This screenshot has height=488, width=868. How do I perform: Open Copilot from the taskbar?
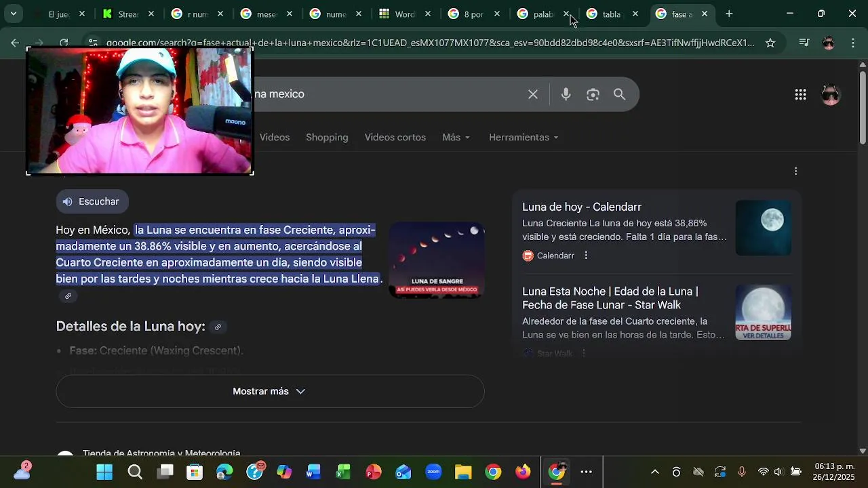tap(284, 472)
